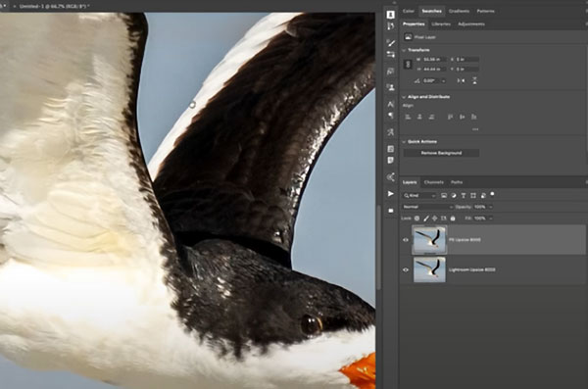Switch to the Color tab
This screenshot has height=389, width=588.
(408, 11)
